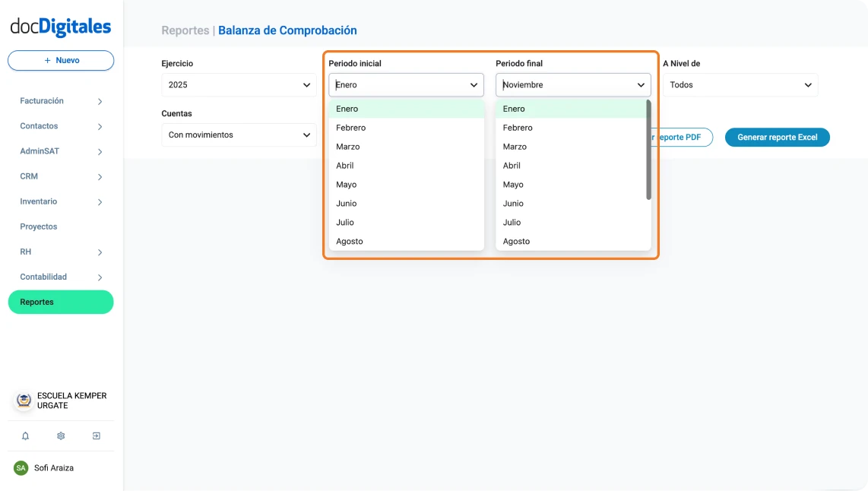The height and width of the screenshot is (491, 868).
Task: Click the Periodo final list scrollbar
Action: pos(648,152)
